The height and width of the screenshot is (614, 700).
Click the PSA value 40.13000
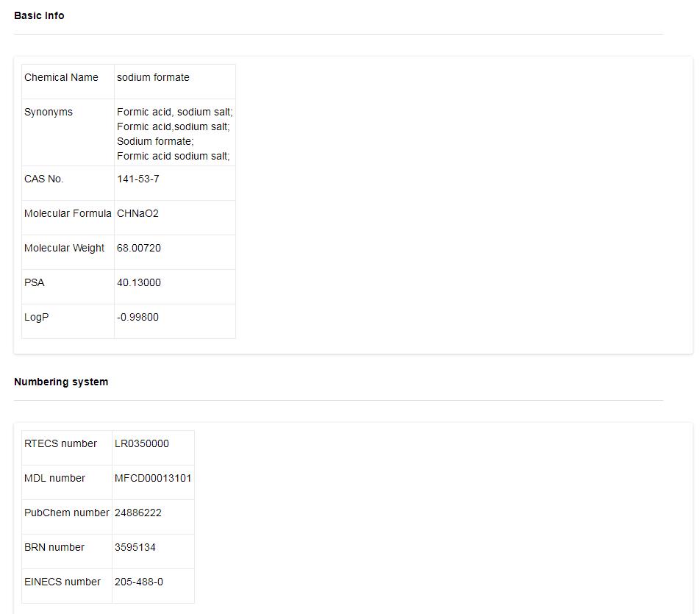point(139,282)
